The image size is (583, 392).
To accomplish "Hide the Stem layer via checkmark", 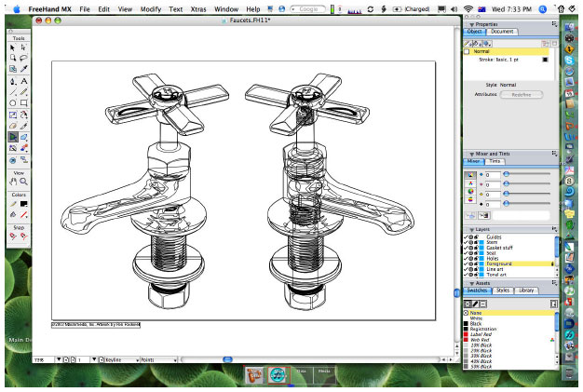I will point(466,242).
